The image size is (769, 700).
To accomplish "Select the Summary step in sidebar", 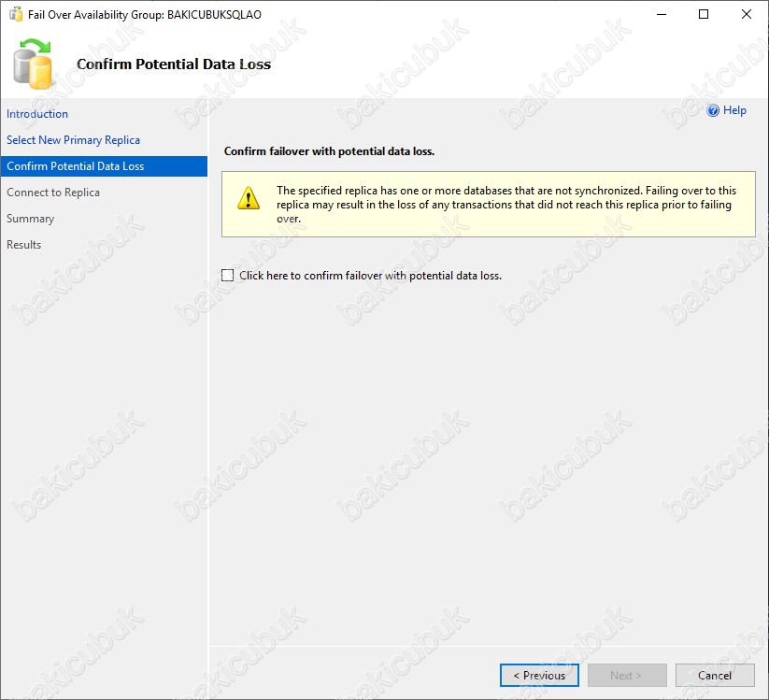I will click(31, 219).
